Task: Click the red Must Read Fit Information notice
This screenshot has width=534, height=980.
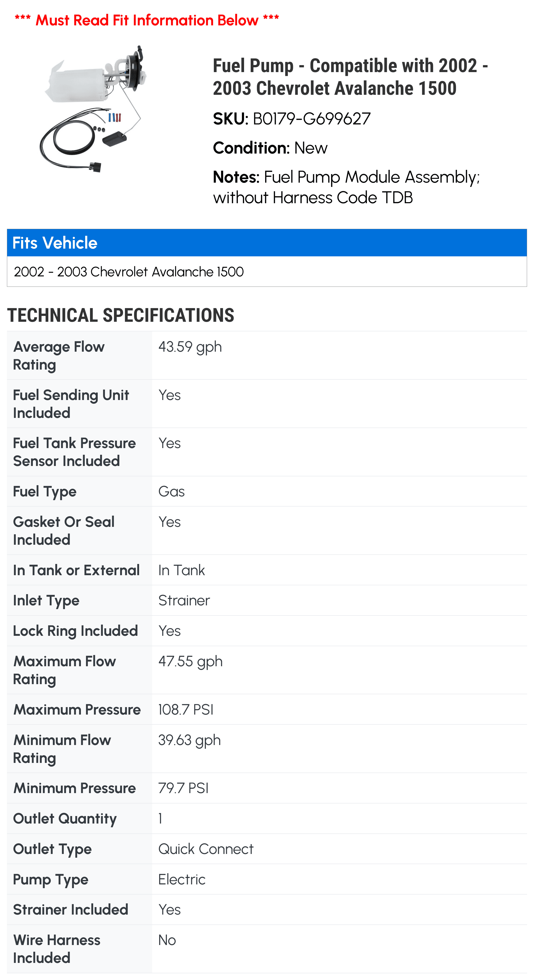Action: click(x=146, y=20)
